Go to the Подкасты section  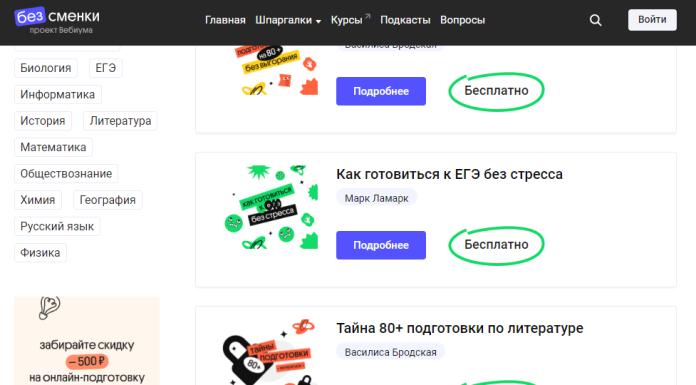point(405,20)
